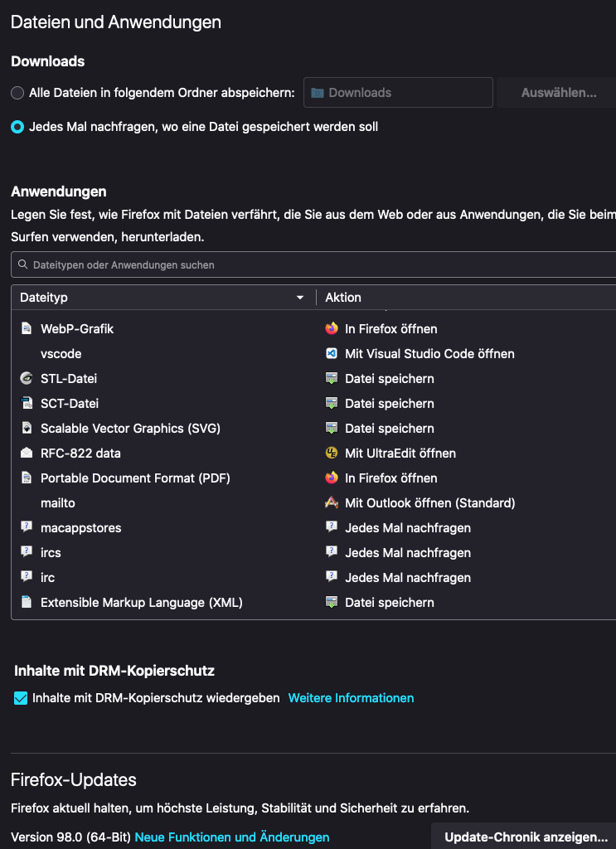This screenshot has height=849, width=616.
Task: Click the Outlook icon in the mailto row
Action: click(332, 503)
